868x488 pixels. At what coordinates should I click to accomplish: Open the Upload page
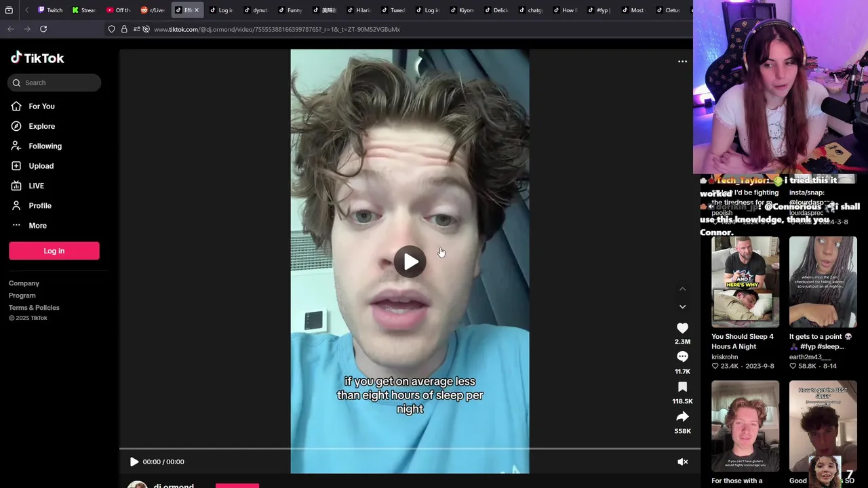pyautogui.click(x=41, y=166)
